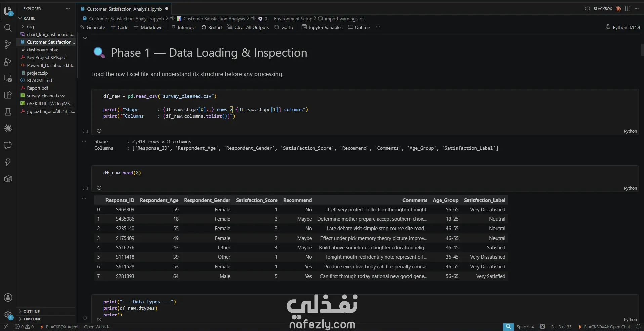Click breadcrumb Customer Satisfaction Analysis
This screenshot has height=331, width=644.
214,19
